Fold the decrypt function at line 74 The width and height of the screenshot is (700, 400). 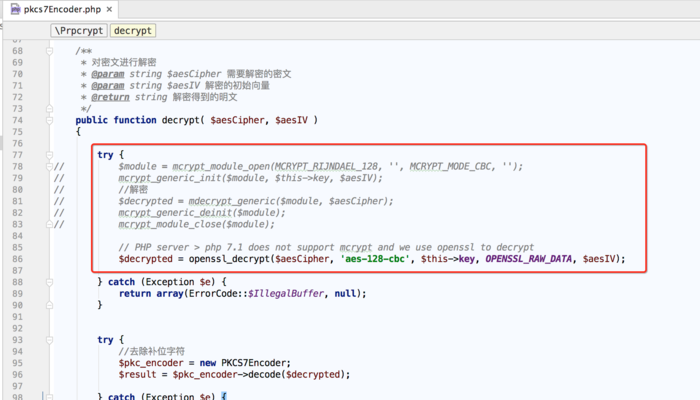50,120
